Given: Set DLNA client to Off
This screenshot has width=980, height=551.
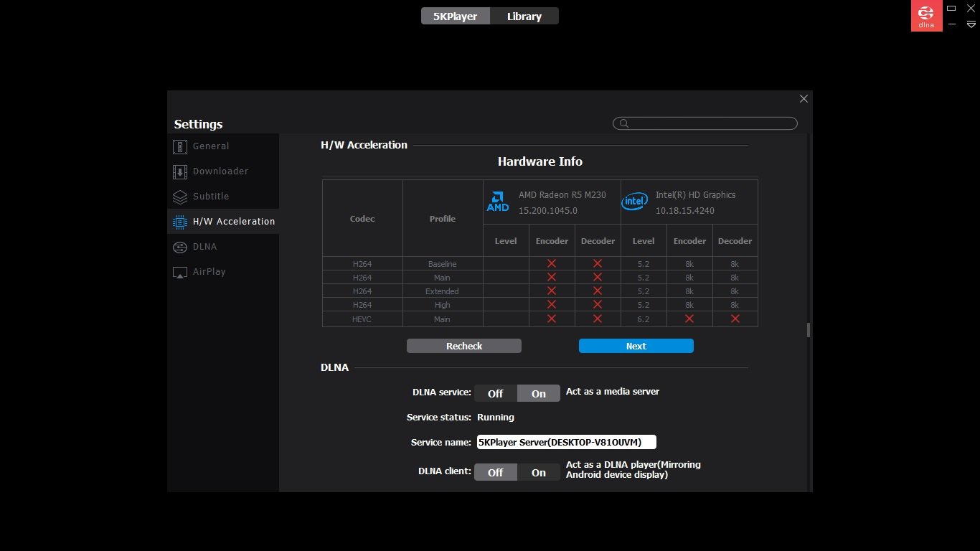Looking at the screenshot, I should coord(495,472).
